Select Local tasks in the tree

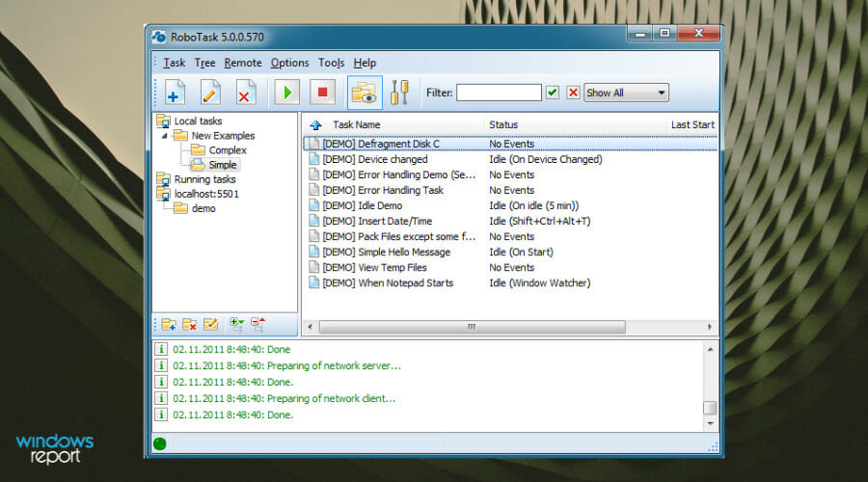198,121
